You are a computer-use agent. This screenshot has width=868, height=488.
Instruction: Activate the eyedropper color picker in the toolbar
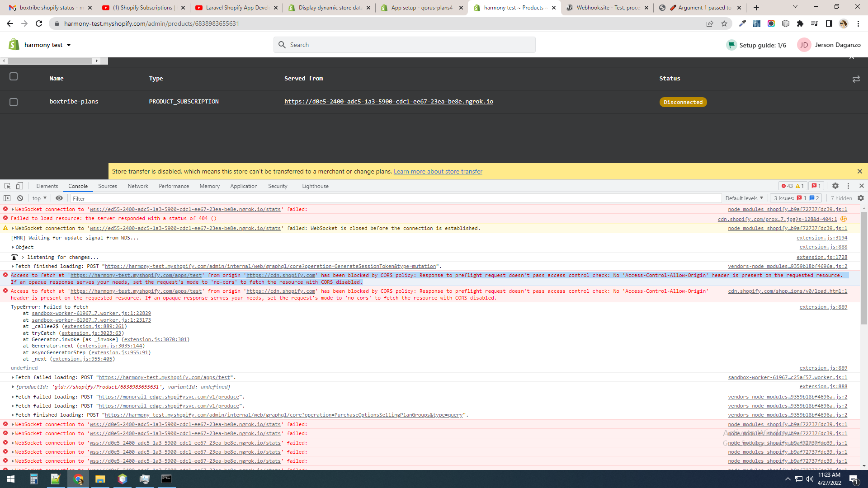click(742, 23)
